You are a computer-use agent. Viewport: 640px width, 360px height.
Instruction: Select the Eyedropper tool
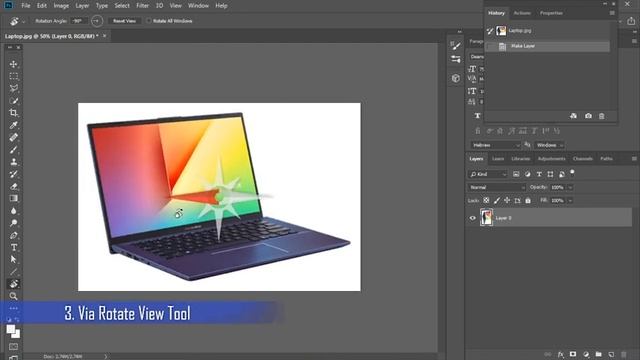coord(13,125)
